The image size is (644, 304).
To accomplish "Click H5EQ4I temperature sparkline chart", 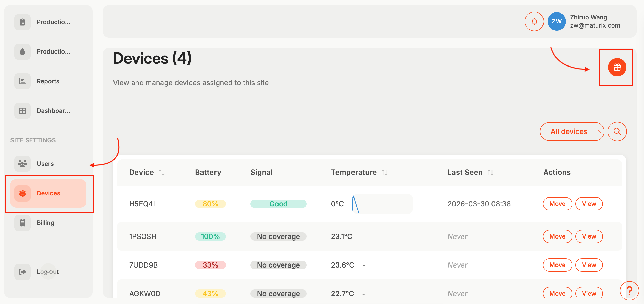I will click(x=382, y=204).
